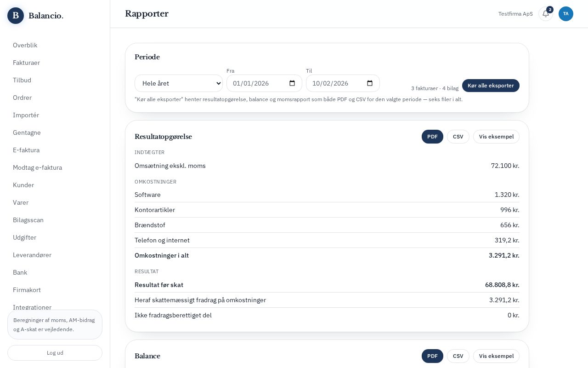The height and width of the screenshot is (368, 588).
Task: Click the Balancio B logo
Action: tap(16, 16)
